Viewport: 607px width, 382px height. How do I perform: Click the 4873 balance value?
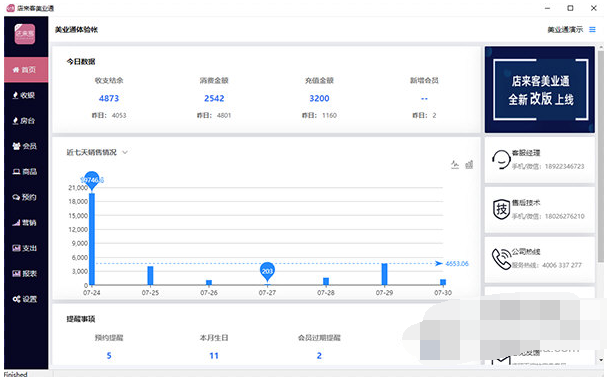(109, 98)
